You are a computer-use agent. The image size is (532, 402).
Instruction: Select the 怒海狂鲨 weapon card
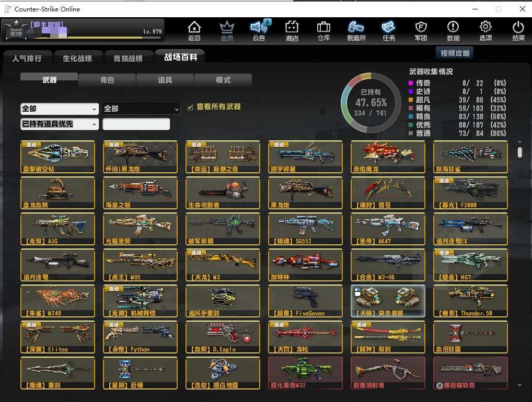pyautogui.click(x=470, y=157)
